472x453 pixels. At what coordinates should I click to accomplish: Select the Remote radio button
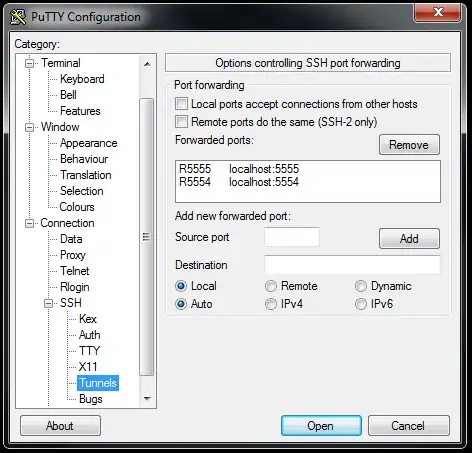click(x=271, y=286)
